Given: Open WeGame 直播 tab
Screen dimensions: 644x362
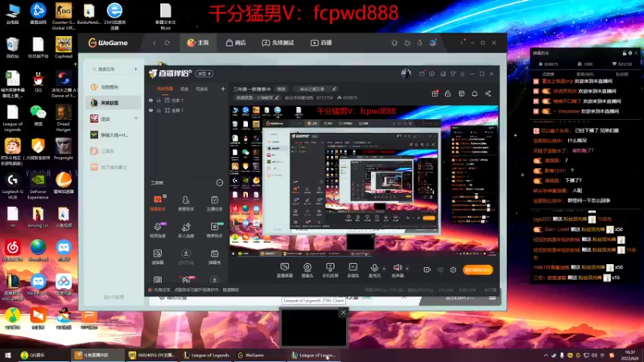Looking at the screenshot, I should click(321, 43).
